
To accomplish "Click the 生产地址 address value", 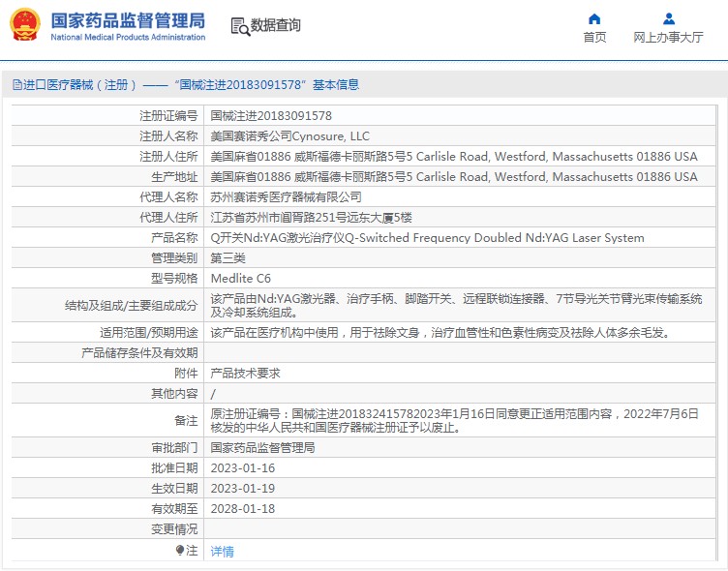I will click(454, 177).
